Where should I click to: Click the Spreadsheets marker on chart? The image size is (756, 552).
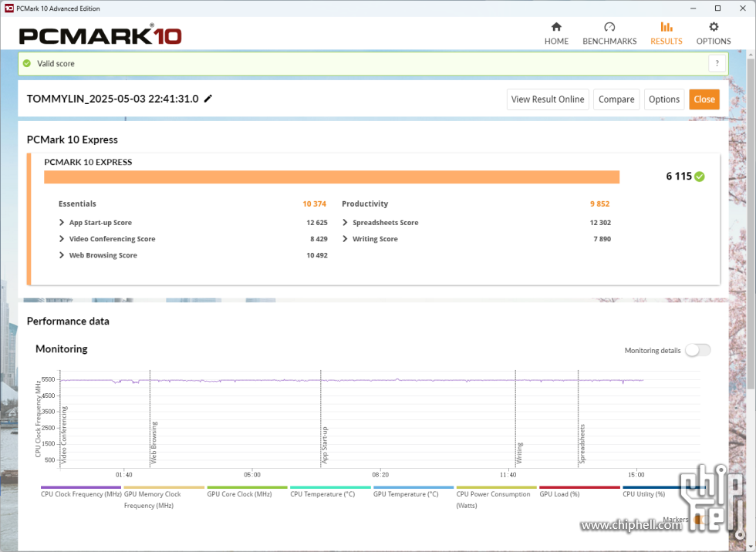(x=582, y=443)
